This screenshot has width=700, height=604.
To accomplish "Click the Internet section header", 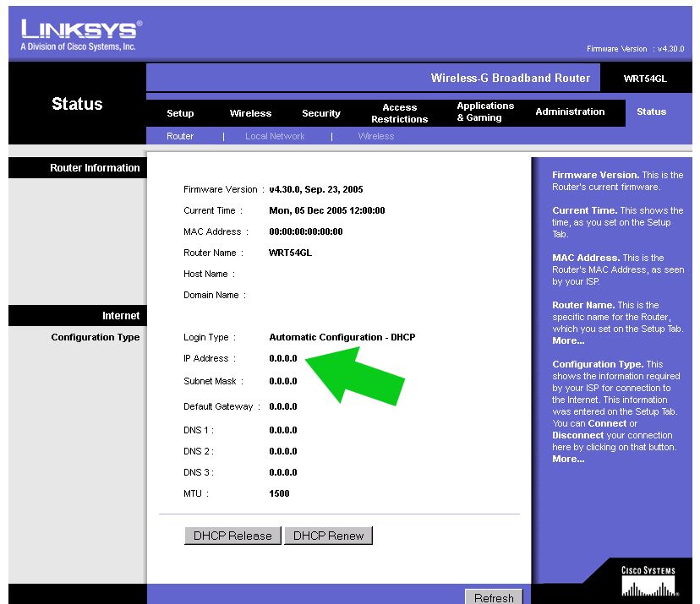I will tap(121, 316).
